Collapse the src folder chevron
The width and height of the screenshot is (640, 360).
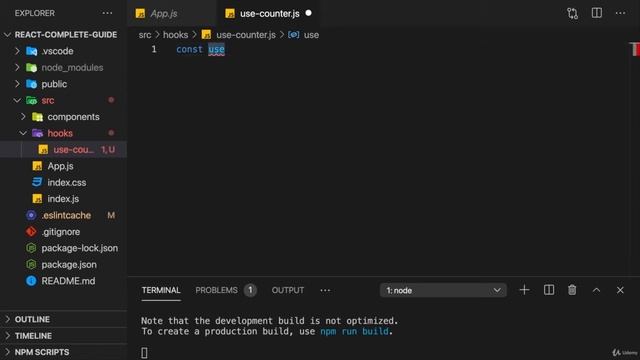click(x=17, y=100)
